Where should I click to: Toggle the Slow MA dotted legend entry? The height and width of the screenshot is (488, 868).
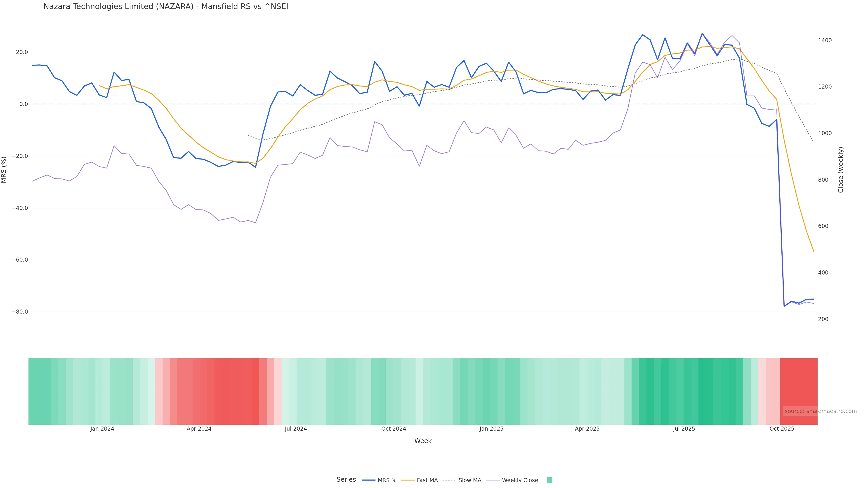[469, 480]
